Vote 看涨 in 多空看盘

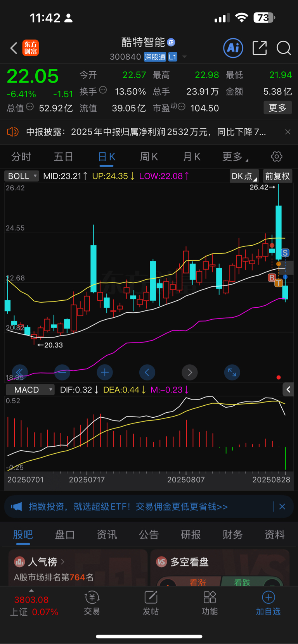pyautogui.click(x=198, y=582)
